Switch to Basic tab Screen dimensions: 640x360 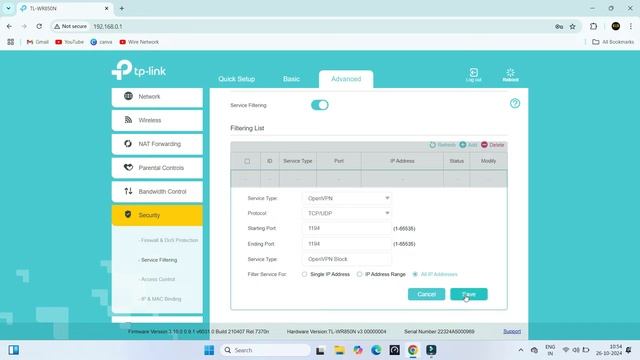pos(291,79)
